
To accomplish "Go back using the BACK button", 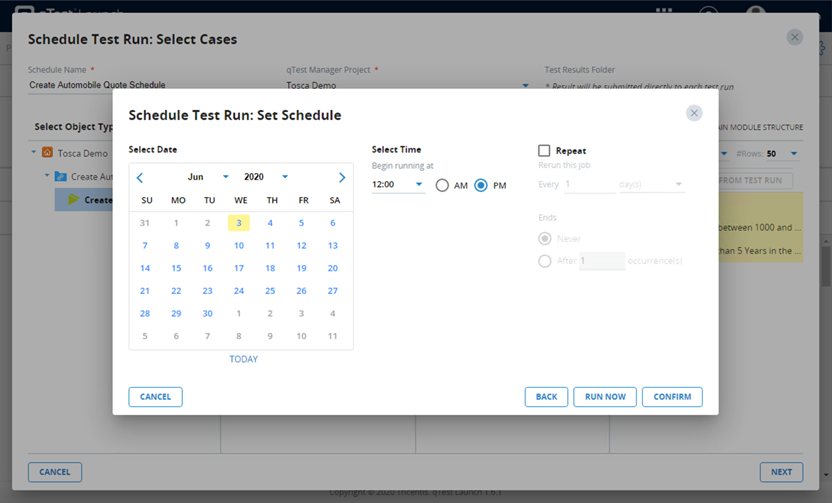I will coord(546,397).
